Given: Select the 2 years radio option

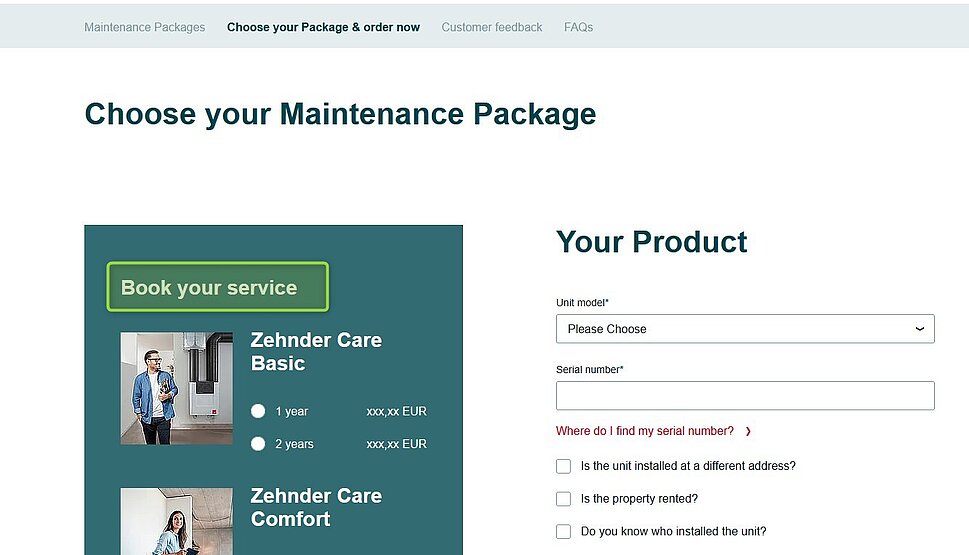Looking at the screenshot, I should coord(259,444).
